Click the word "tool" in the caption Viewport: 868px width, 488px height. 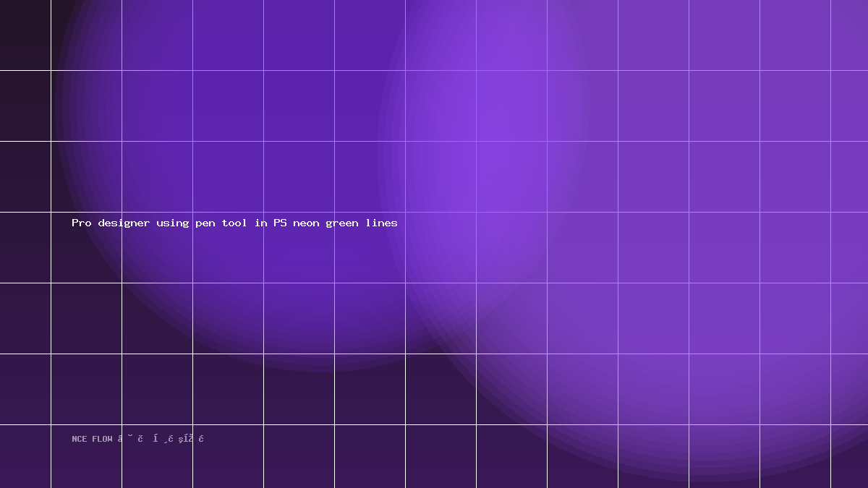coord(234,223)
